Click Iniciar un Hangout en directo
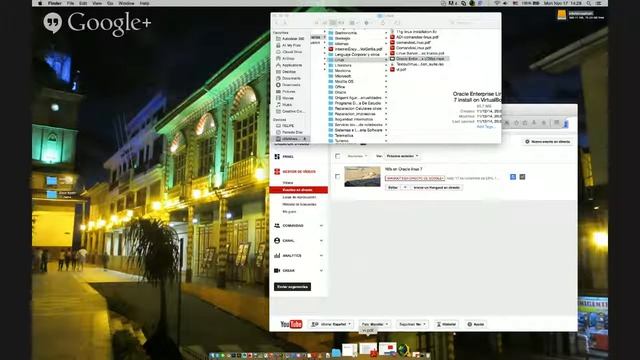Viewport: 640px width, 360px height. [x=436, y=188]
